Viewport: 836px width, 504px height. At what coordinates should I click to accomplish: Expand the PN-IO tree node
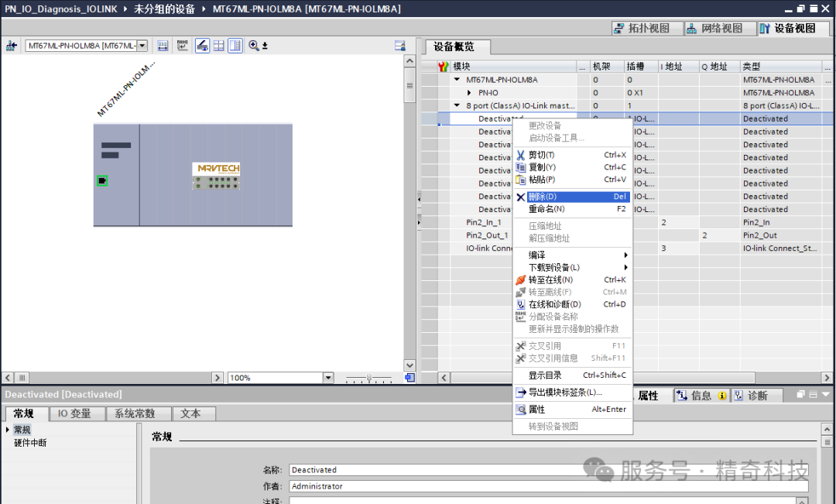coord(469,93)
